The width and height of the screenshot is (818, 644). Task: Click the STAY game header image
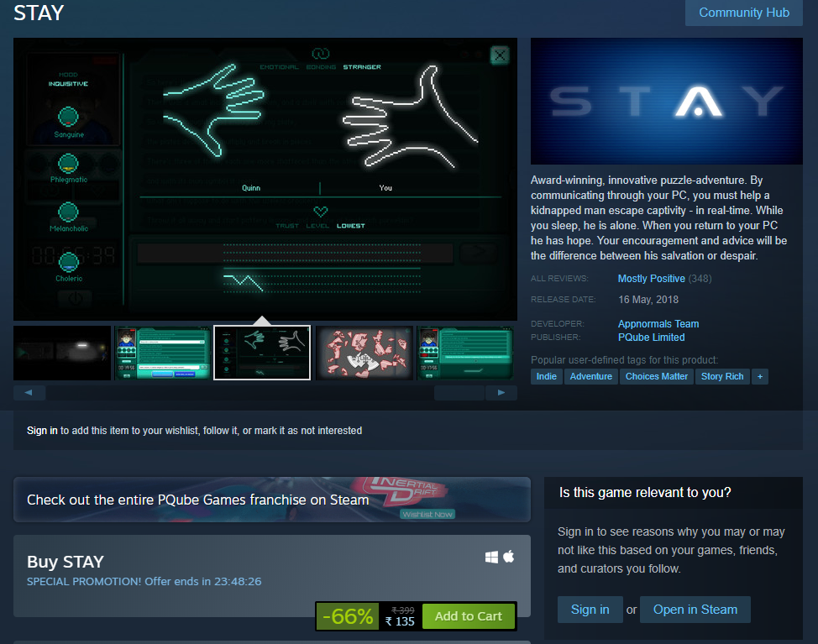pyautogui.click(x=666, y=101)
